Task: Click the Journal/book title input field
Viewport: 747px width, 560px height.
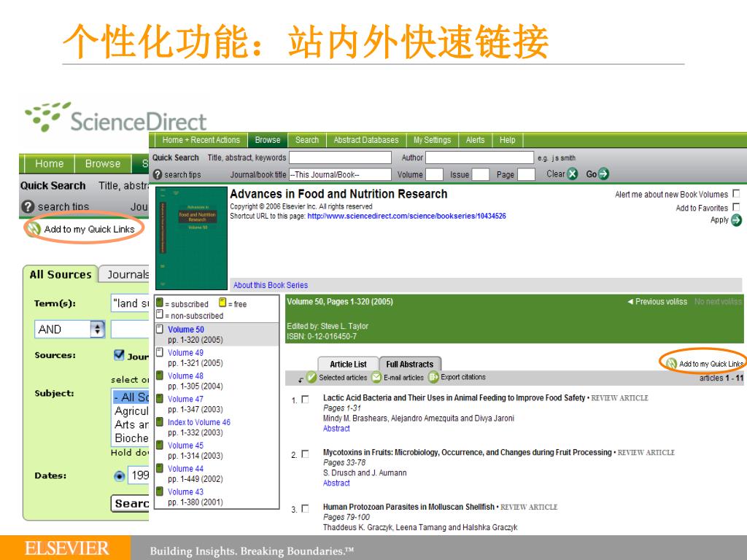Action: [x=340, y=175]
